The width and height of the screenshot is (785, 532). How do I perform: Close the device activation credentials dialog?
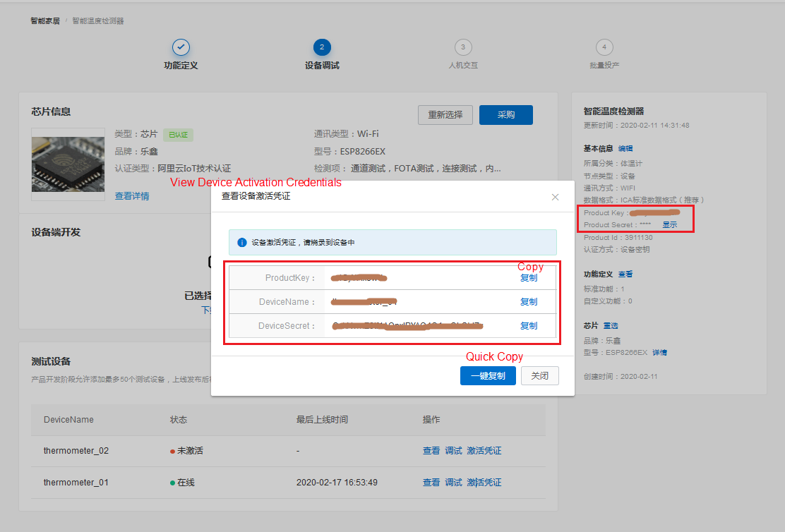555,197
